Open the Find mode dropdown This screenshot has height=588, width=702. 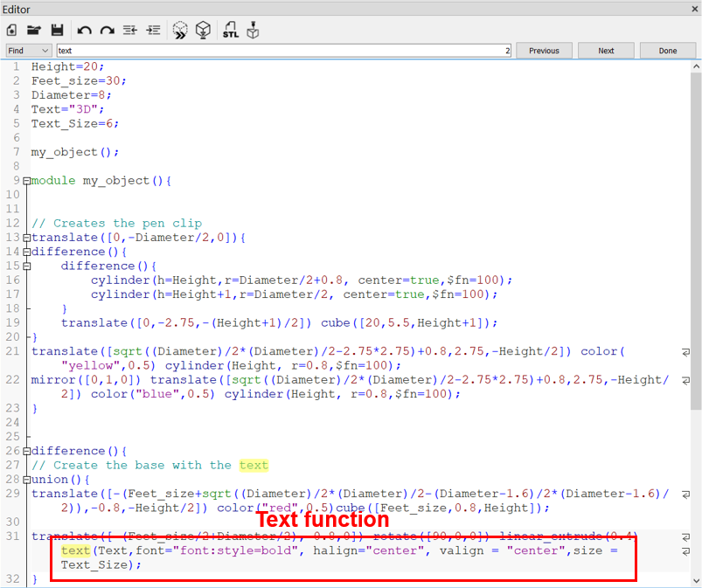[x=28, y=51]
